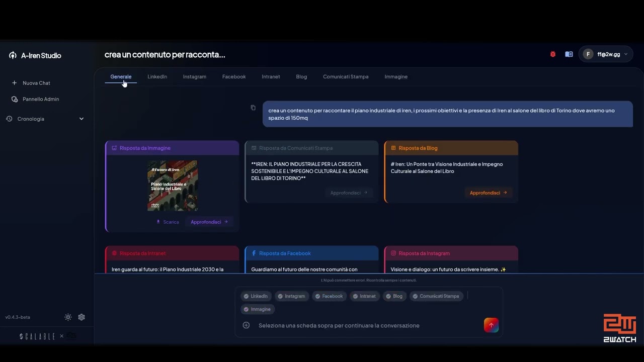Click the F user avatar
644x362 pixels.
coord(588,54)
